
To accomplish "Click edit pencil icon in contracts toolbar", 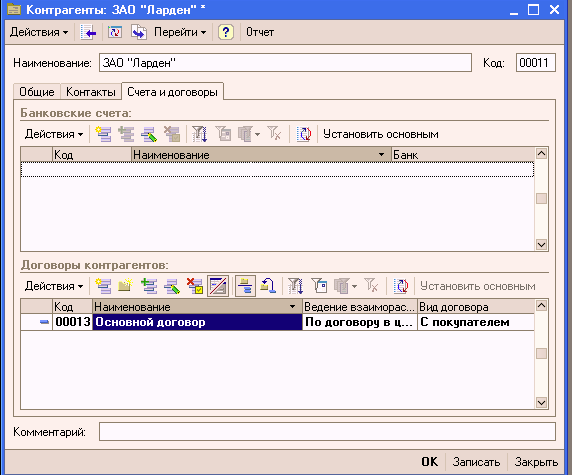I will 172,286.
